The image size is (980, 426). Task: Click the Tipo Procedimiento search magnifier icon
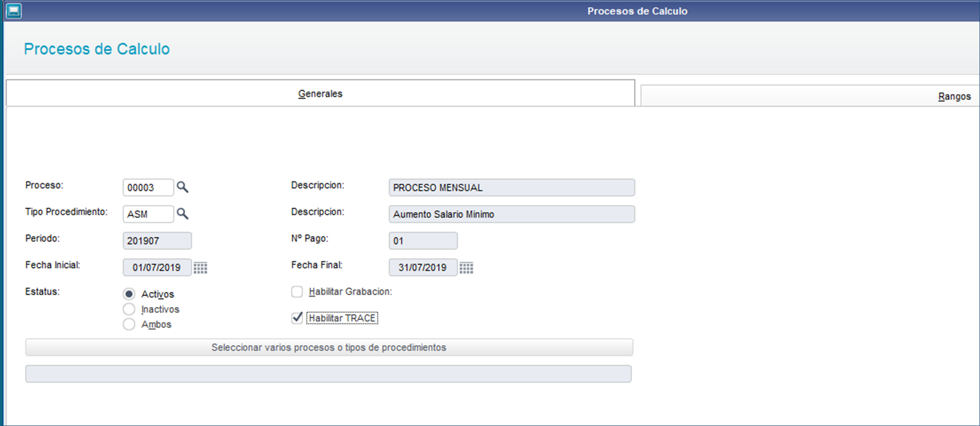182,213
